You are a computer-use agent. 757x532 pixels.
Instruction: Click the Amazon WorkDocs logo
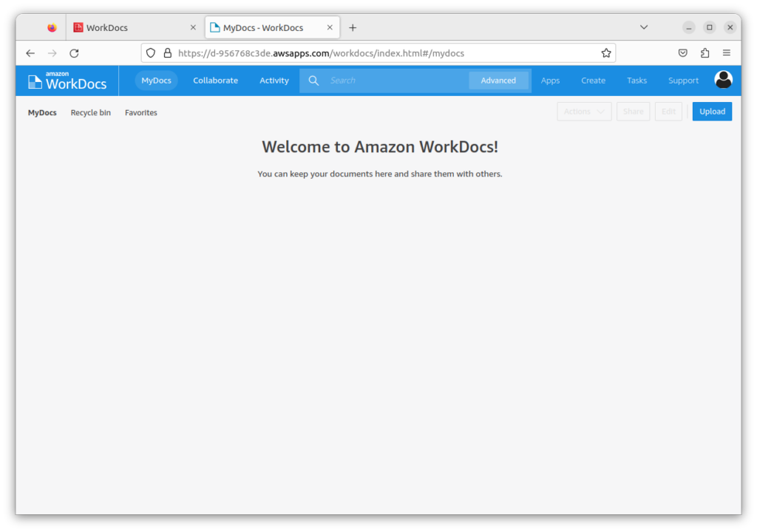[67, 80]
